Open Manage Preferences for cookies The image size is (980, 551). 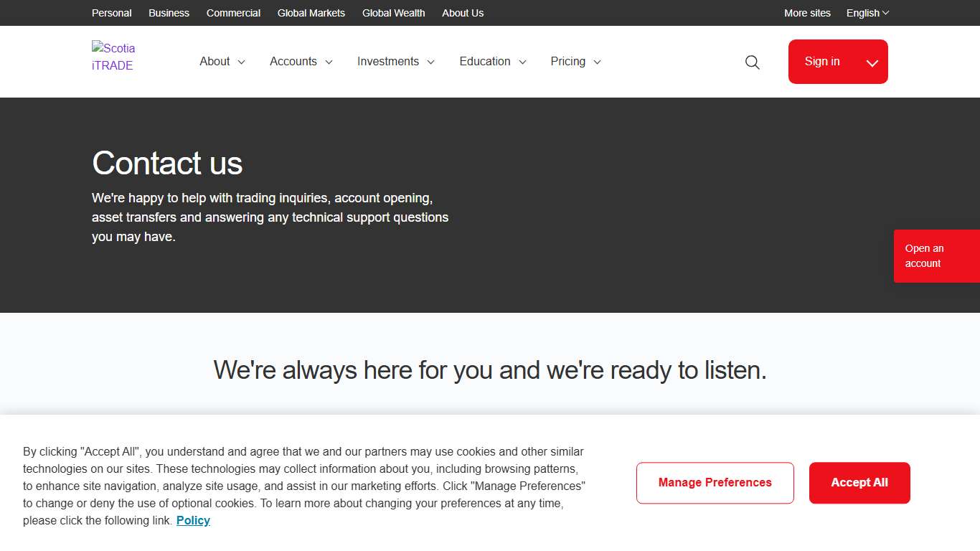[x=715, y=483]
